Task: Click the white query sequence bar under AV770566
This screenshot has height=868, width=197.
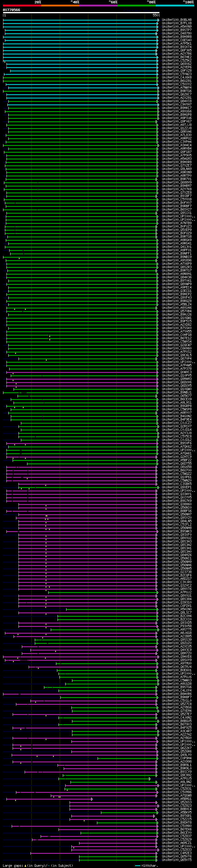Action: 81,13
